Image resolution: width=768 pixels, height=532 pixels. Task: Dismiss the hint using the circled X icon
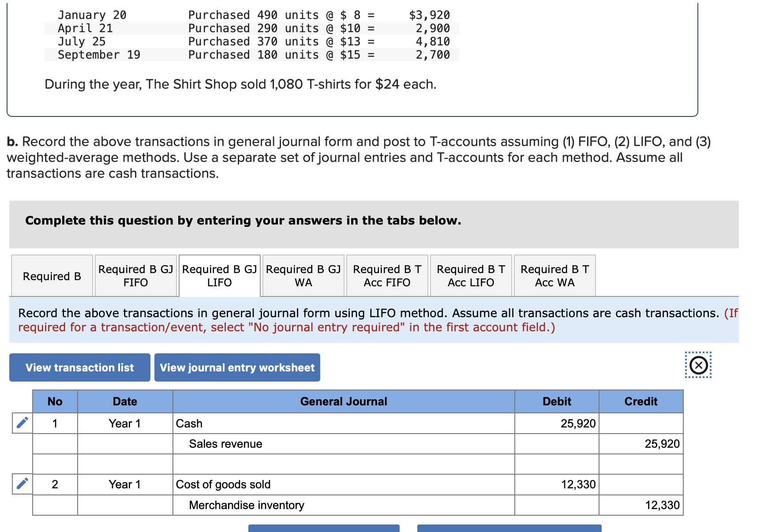pos(698,365)
